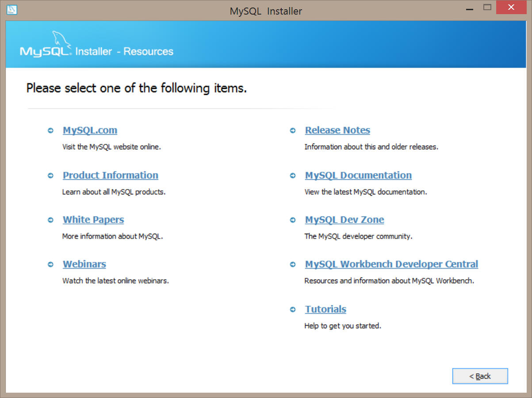Close the MySQL Installer window
The image size is (532, 398).
pyautogui.click(x=511, y=8)
